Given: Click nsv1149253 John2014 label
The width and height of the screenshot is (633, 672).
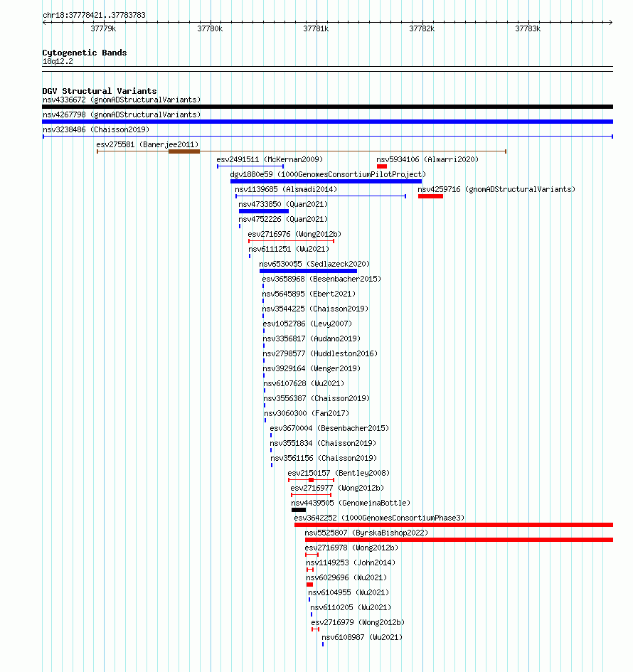Looking at the screenshot, I should pyautogui.click(x=351, y=562).
